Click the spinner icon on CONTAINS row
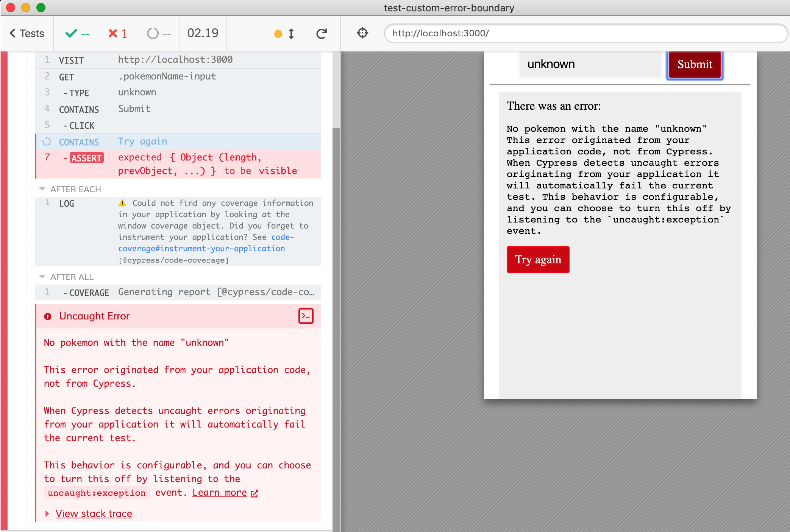This screenshot has width=790, height=532. point(47,142)
